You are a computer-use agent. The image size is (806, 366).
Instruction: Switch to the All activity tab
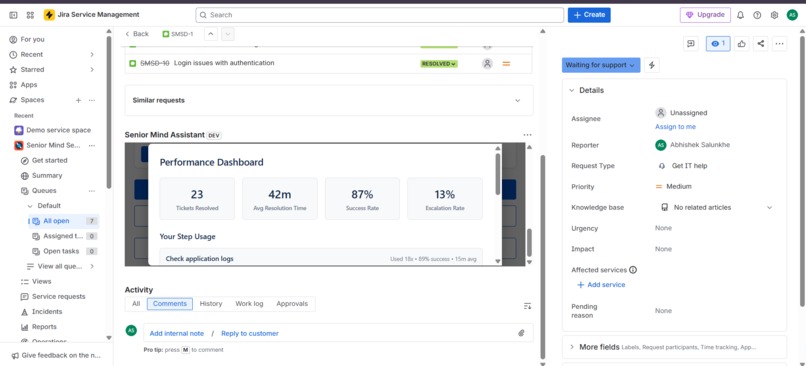coord(136,304)
